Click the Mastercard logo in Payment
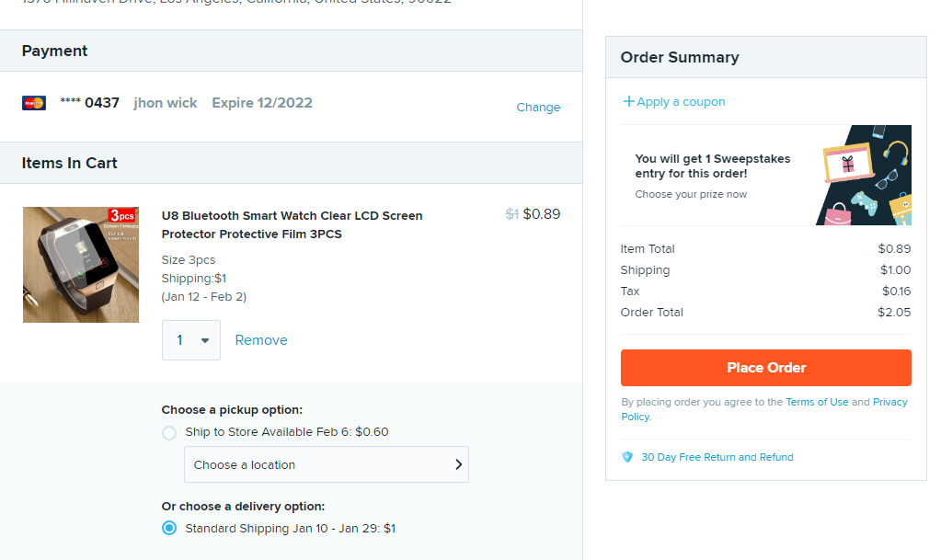The height and width of the screenshot is (560, 941). (34, 103)
